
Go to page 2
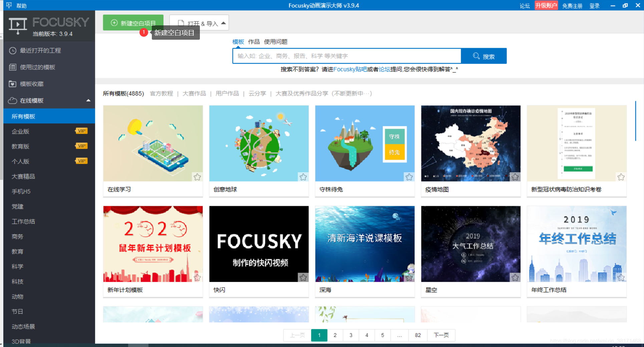(335, 335)
